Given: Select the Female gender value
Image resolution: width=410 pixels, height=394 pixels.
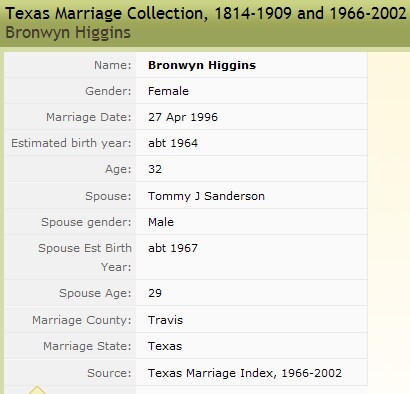Looking at the screenshot, I should [x=168, y=91].
